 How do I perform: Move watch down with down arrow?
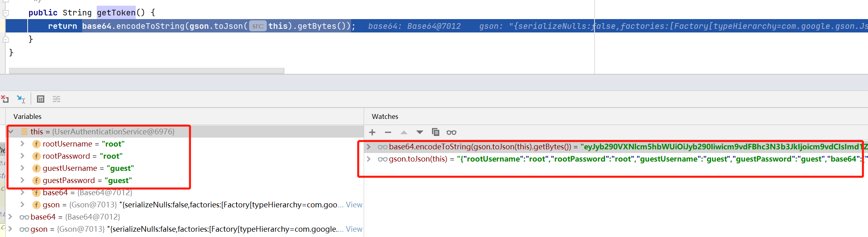pyautogui.click(x=420, y=132)
